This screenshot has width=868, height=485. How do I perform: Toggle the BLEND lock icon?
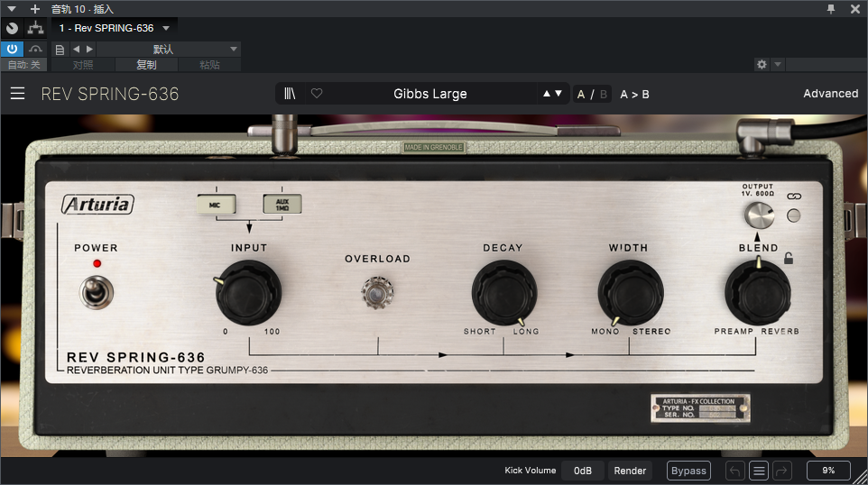[x=789, y=258]
